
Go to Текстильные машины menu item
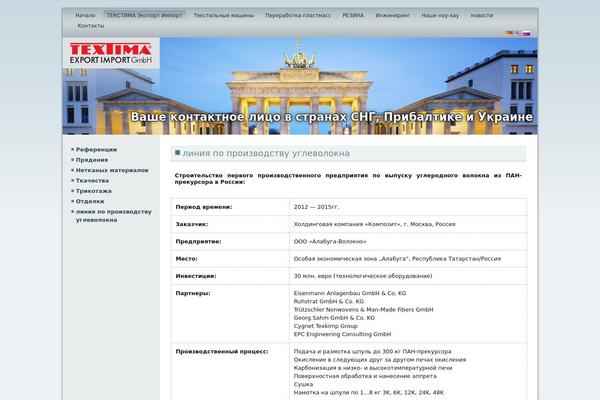(223, 16)
